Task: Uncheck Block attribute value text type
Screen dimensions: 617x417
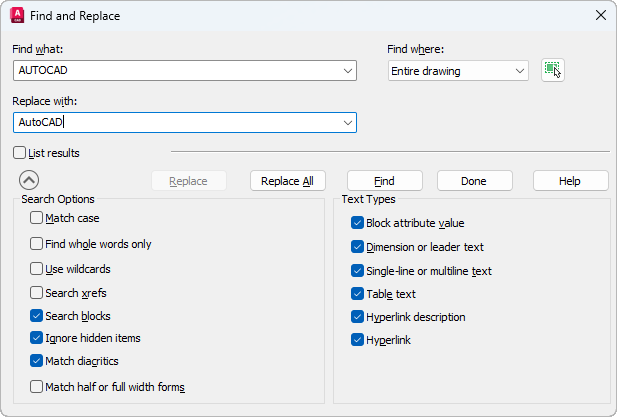Action: 358,223
